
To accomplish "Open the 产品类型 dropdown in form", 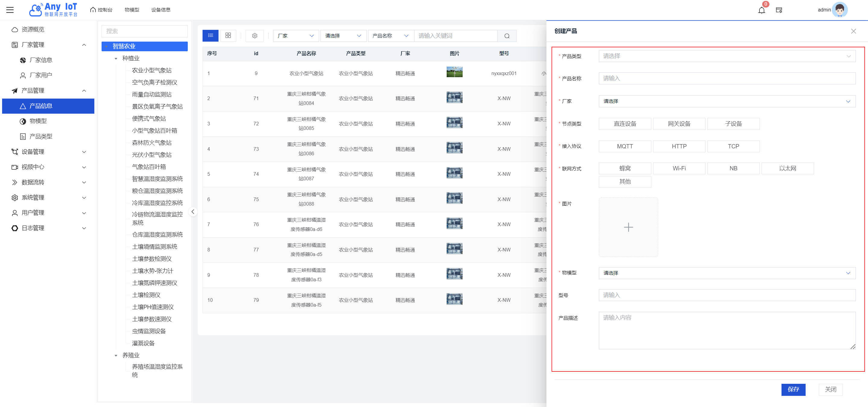I will [x=726, y=56].
